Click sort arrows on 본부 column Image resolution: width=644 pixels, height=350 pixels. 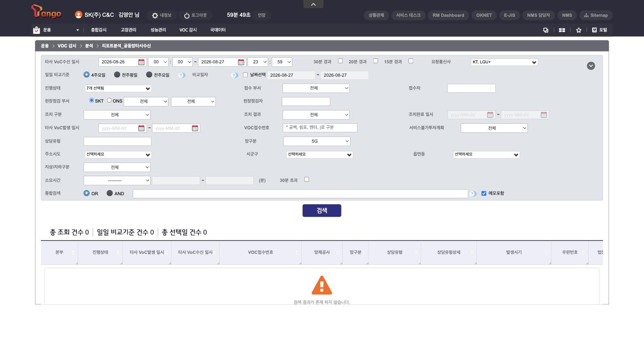(x=73, y=252)
